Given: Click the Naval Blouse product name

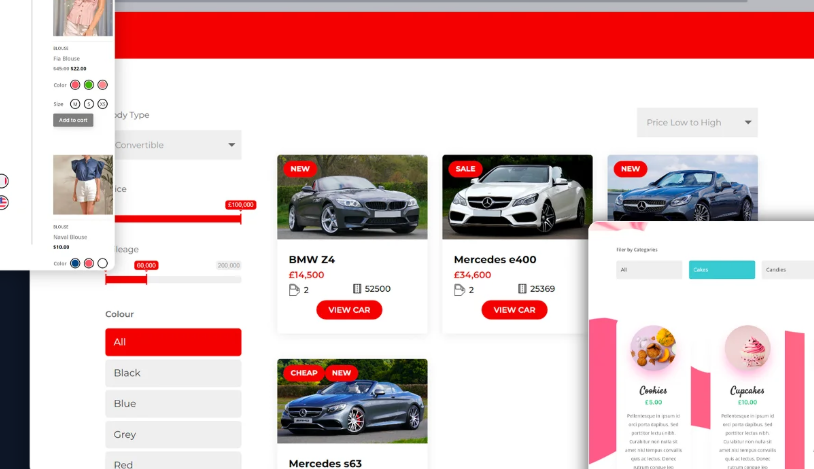Looking at the screenshot, I should [70, 237].
